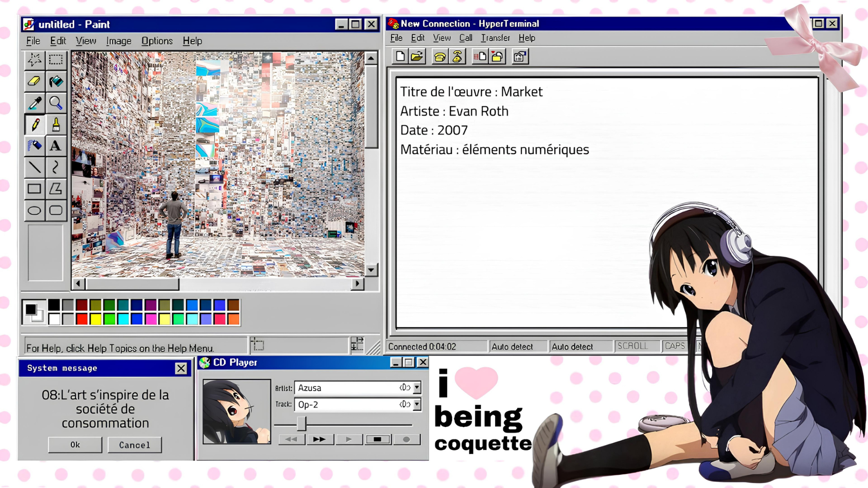Viewport: 868px width, 488px height.
Task: Select the rectangular Select tool in Paint
Action: [x=56, y=60]
